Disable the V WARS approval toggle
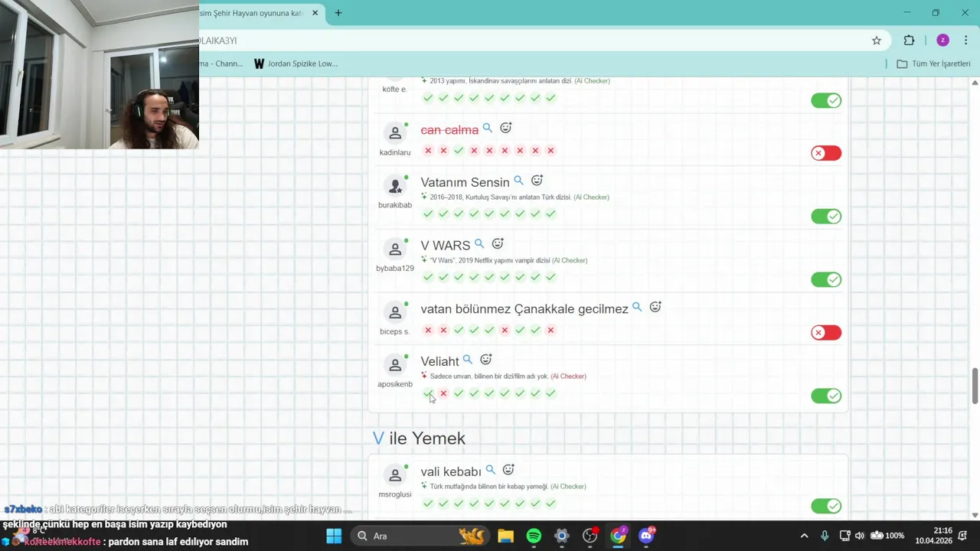This screenshot has height=551, width=980. pyautogui.click(x=826, y=279)
